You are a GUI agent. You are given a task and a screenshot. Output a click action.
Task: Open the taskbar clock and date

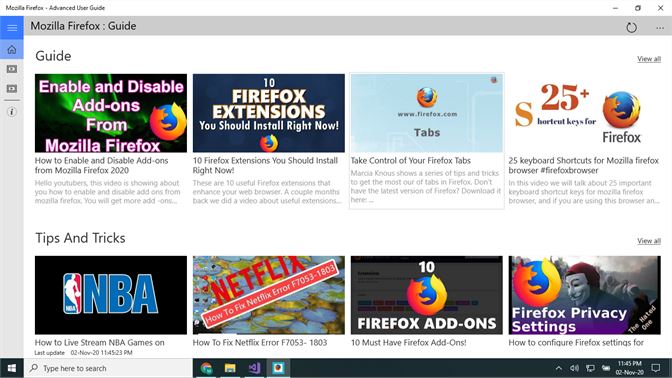[x=630, y=368]
